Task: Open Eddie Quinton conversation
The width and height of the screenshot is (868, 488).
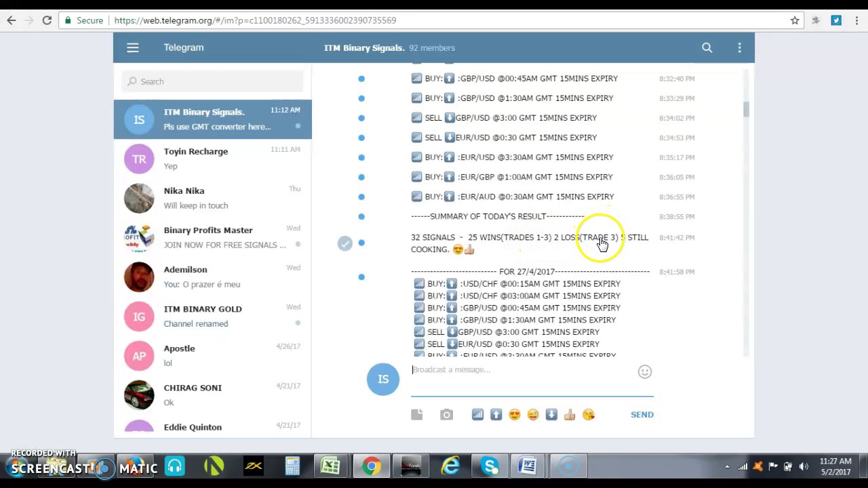Action: (x=212, y=426)
